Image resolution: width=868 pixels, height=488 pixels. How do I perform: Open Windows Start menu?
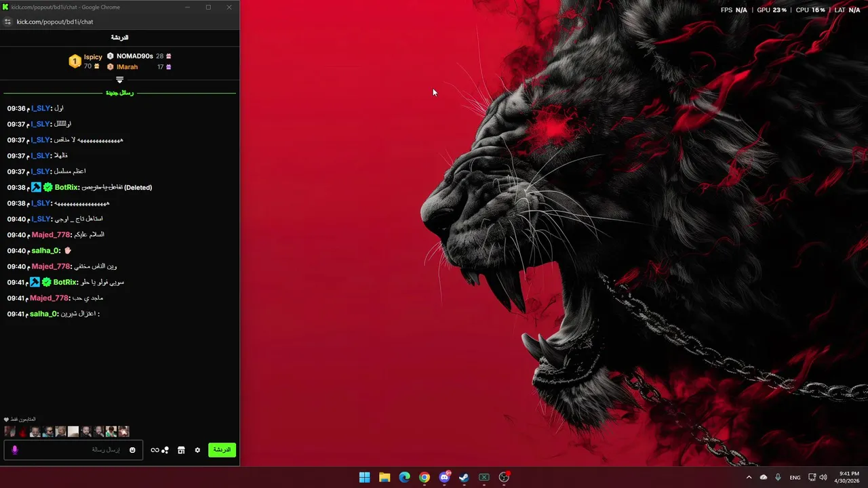(364, 477)
